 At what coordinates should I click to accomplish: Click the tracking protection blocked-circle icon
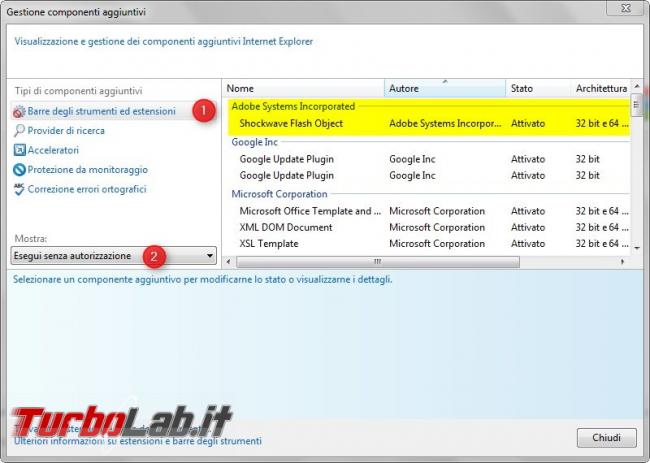[19, 170]
